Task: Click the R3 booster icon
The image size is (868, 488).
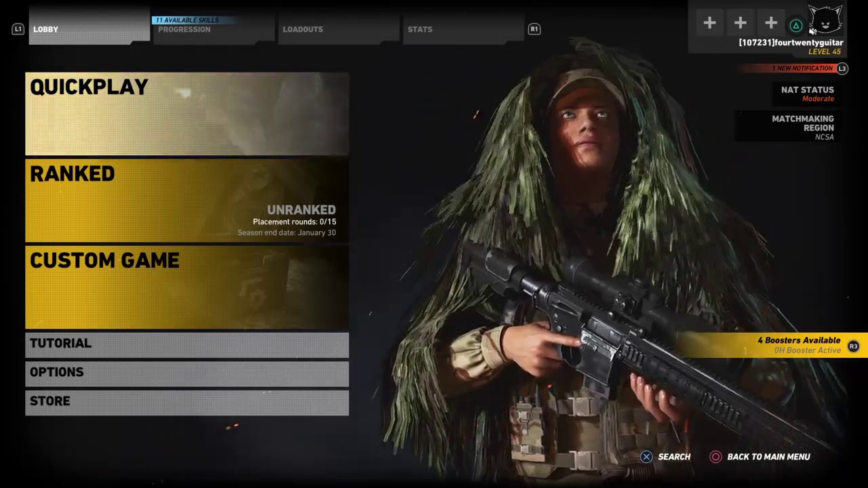Action: pyautogui.click(x=853, y=346)
